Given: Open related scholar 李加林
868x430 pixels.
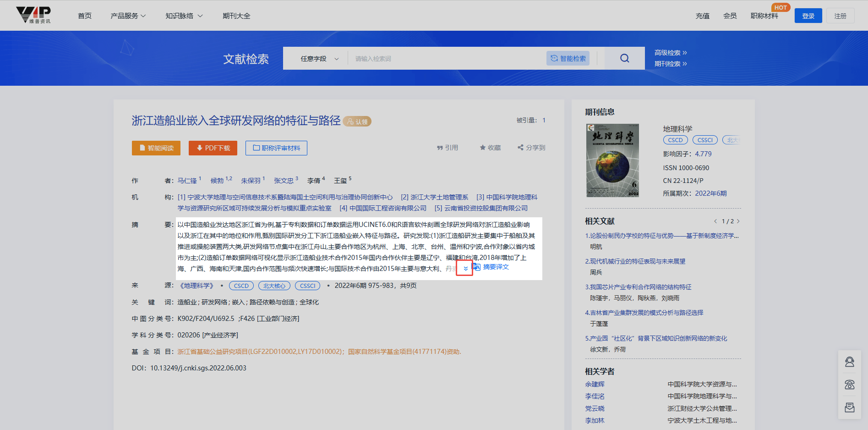Looking at the screenshot, I should click(x=595, y=420).
